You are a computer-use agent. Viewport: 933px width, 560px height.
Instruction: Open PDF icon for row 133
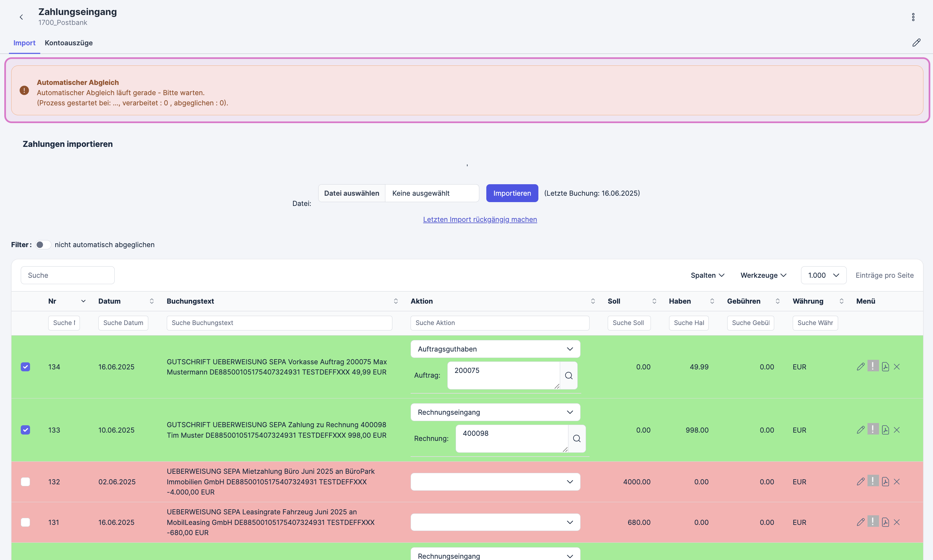point(885,430)
